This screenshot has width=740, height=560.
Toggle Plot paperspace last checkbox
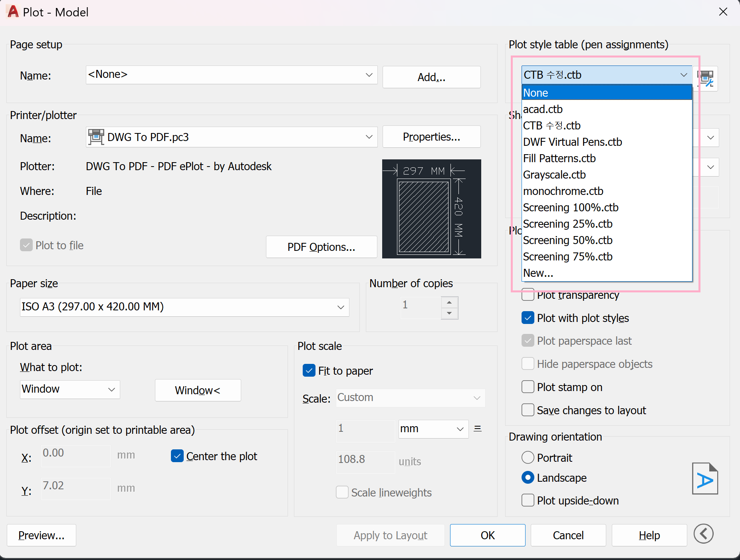(x=528, y=341)
